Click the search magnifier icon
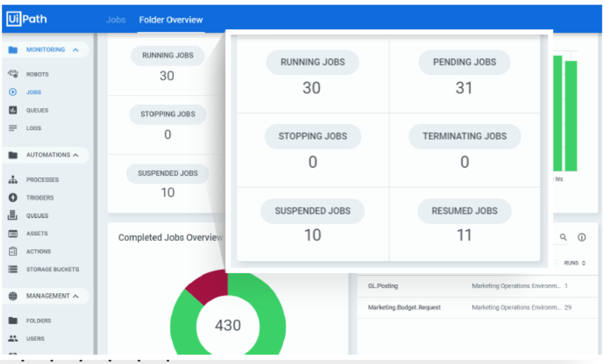Screen dimensions: 603x364 (563, 238)
